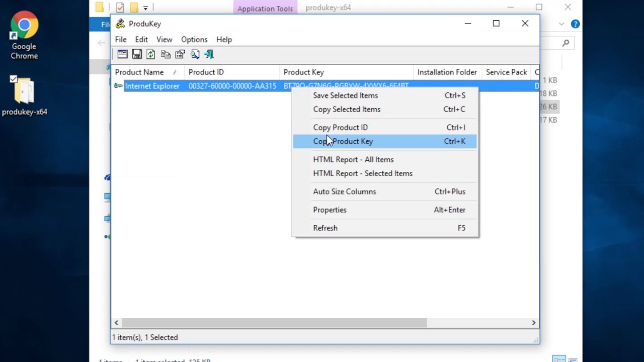This screenshot has height=362, width=644.
Task: Click the Explorer properties checkmark quick-access icon
Action: [x=120, y=8]
